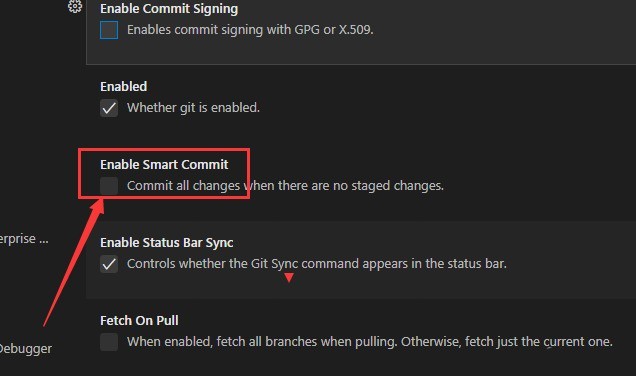Click the Enabled setting heading

pos(123,86)
